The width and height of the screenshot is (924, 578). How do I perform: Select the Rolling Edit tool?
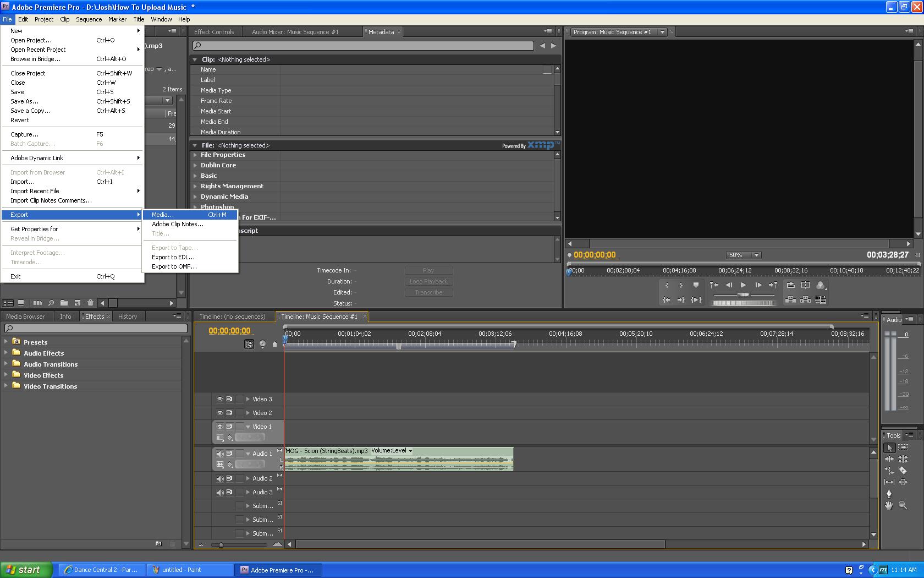(903, 459)
